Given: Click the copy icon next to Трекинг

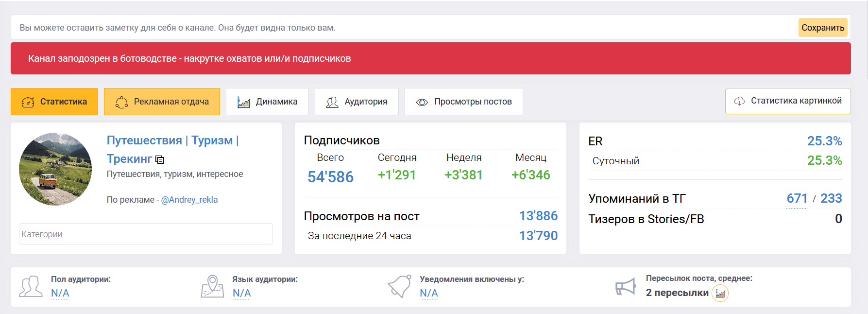Looking at the screenshot, I should pos(160,159).
